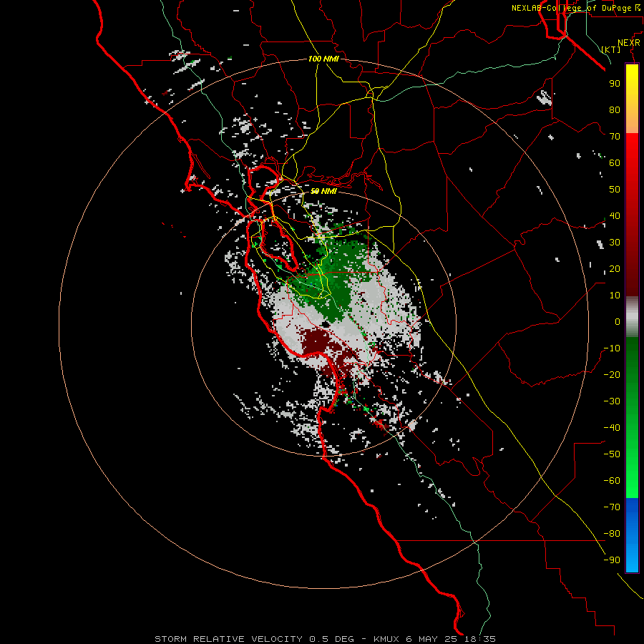Click the 40 value on the velocity scale
This screenshot has width=644, height=644.
[615, 215]
